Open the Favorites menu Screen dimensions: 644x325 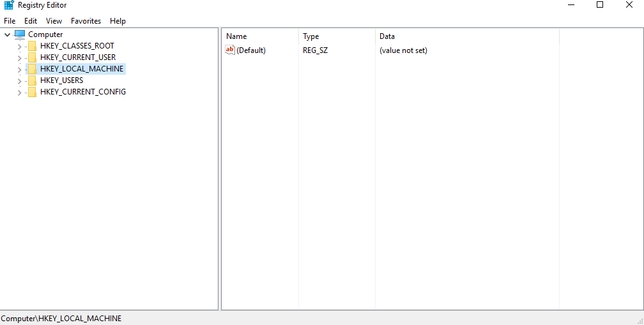pyautogui.click(x=86, y=21)
